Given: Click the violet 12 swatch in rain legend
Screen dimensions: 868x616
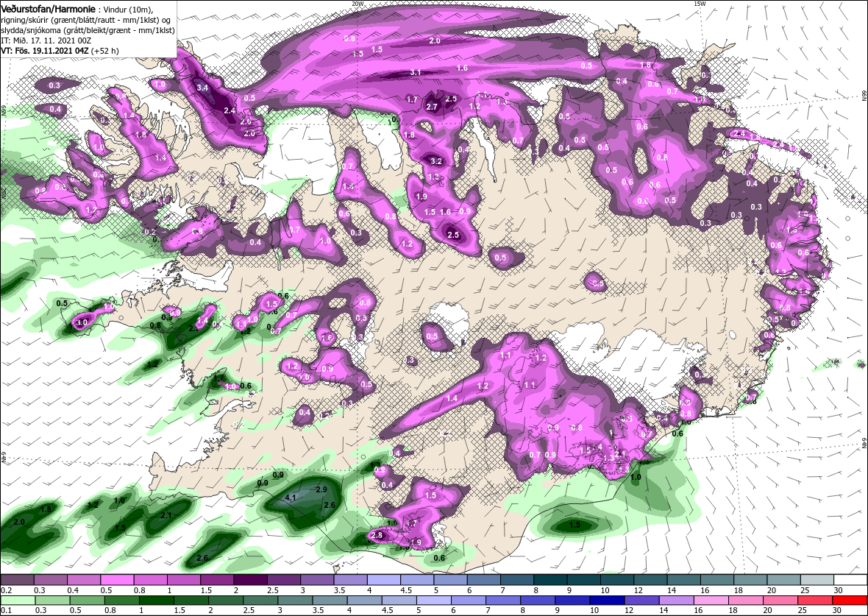Looking at the screenshot, I should click(641, 601).
